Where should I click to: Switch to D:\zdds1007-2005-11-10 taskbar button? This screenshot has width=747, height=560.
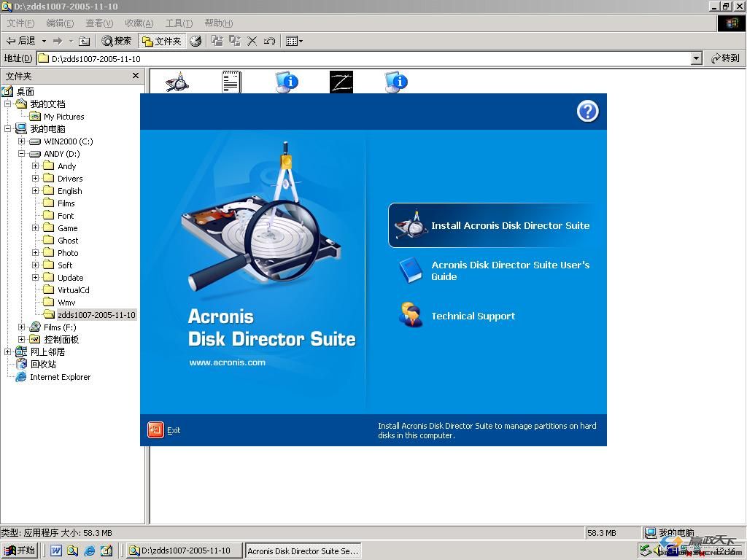[185, 551]
